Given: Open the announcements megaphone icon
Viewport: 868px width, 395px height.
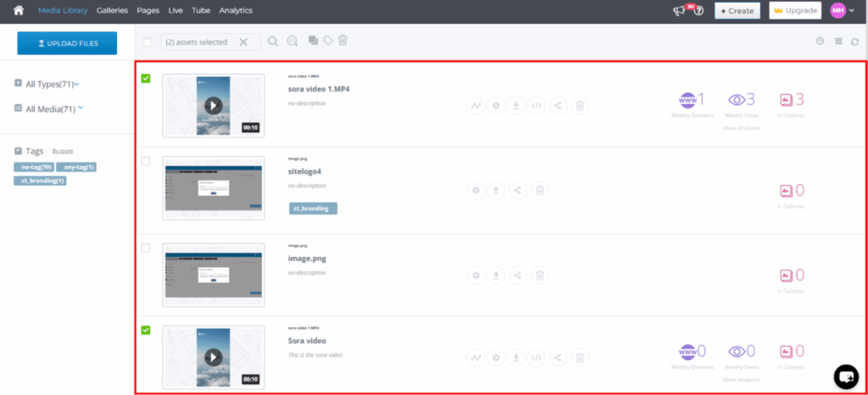Looking at the screenshot, I should tap(678, 11).
